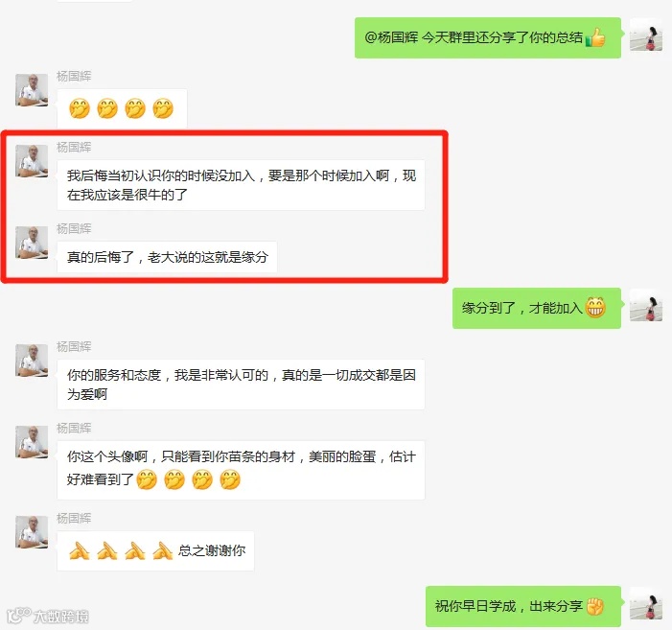
Task: Open sender's avatar beside top green message
Action: (646, 35)
